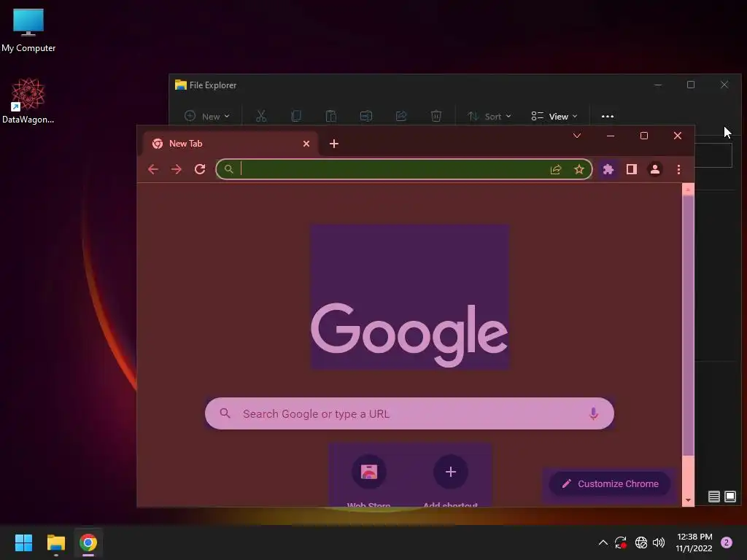This screenshot has width=747, height=560.
Task: Click the Rename icon in File Explorer
Action: click(x=366, y=116)
